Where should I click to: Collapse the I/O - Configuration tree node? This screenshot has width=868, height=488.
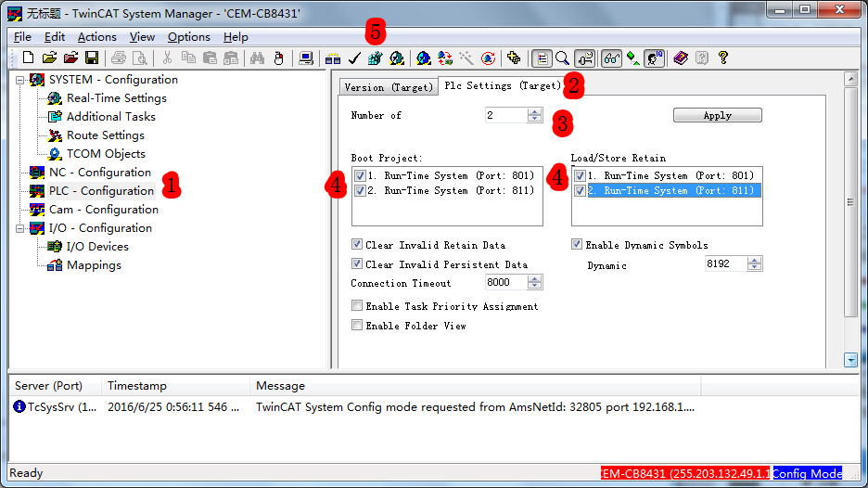(20, 228)
